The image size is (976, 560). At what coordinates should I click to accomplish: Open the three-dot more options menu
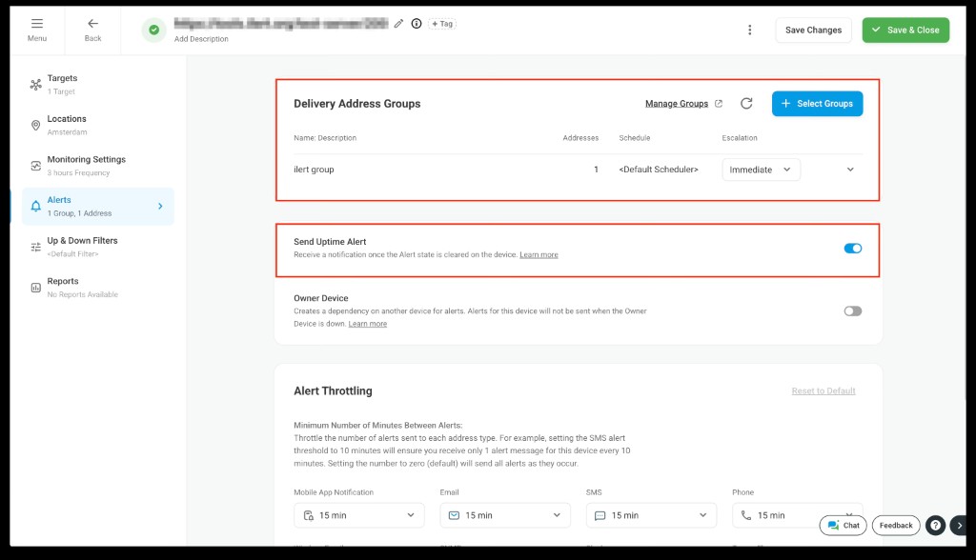(x=750, y=30)
